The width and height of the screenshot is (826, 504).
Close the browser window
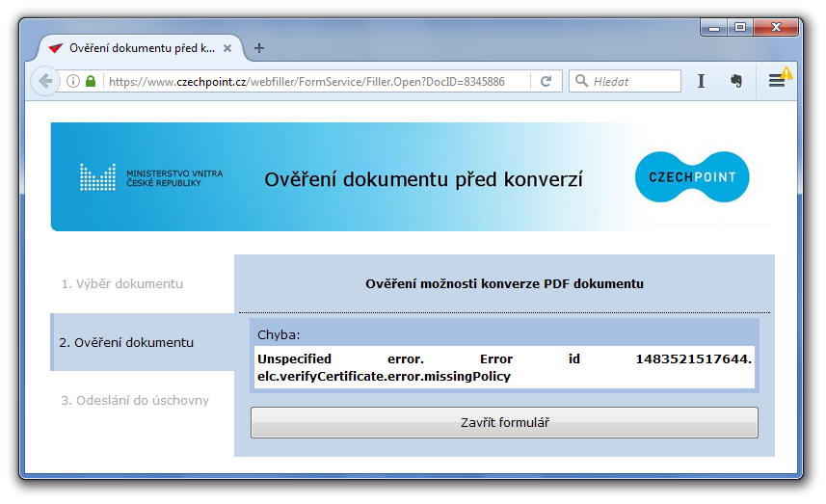point(776,27)
